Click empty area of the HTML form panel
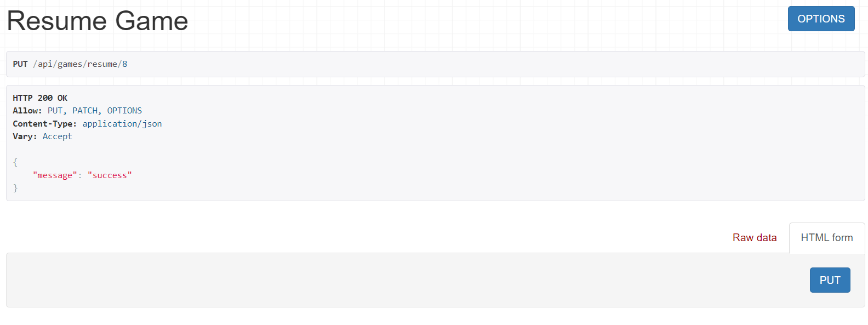The width and height of the screenshot is (868, 325). click(x=384, y=280)
